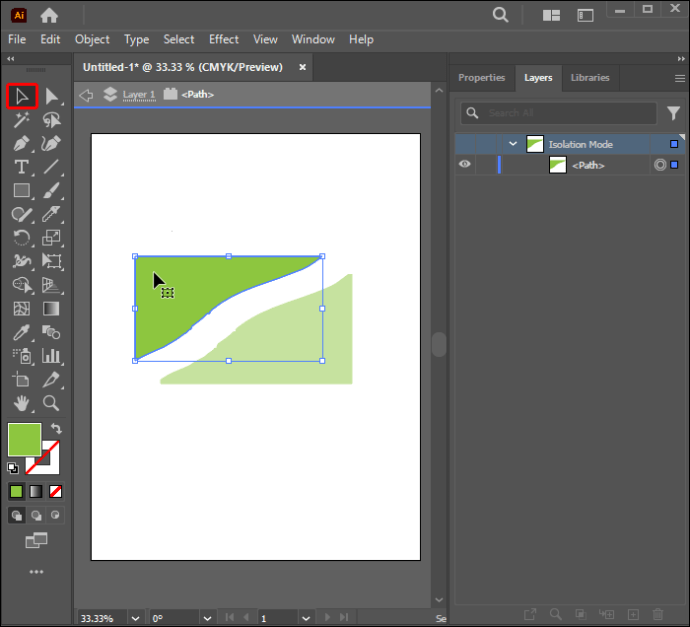
Task: Apply solid Color mode button
Action: pos(16,491)
